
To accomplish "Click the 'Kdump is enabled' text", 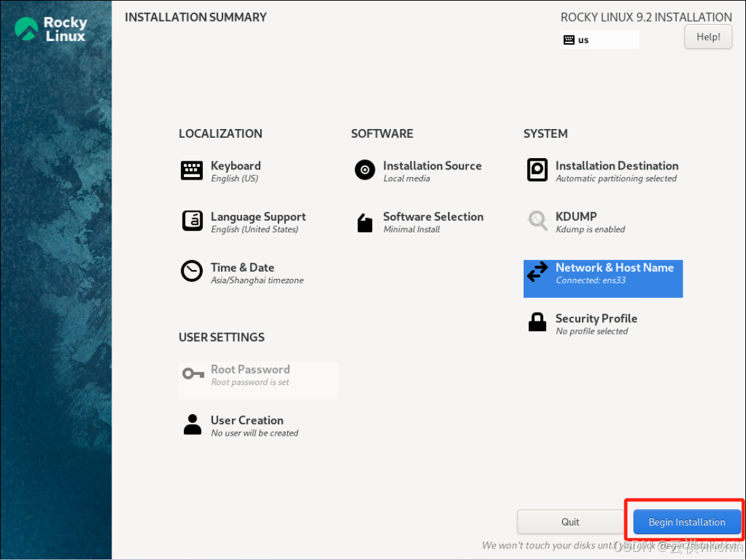I will tap(591, 229).
